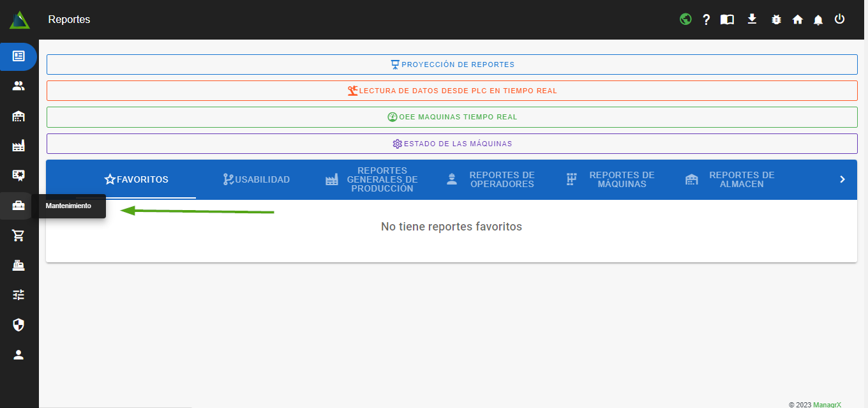Switch to the Usabilidad tab

click(256, 179)
